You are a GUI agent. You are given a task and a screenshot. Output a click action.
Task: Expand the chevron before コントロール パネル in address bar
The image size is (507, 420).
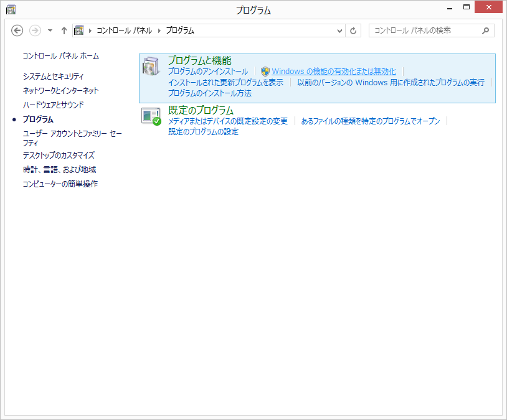90,30
